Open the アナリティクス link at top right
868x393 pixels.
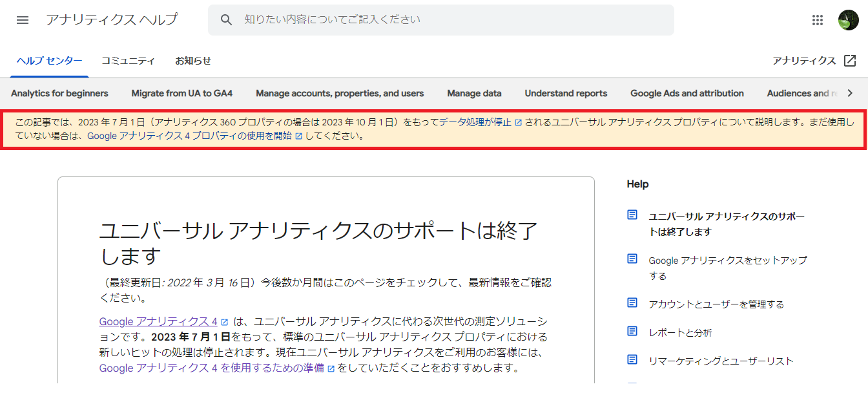click(804, 61)
